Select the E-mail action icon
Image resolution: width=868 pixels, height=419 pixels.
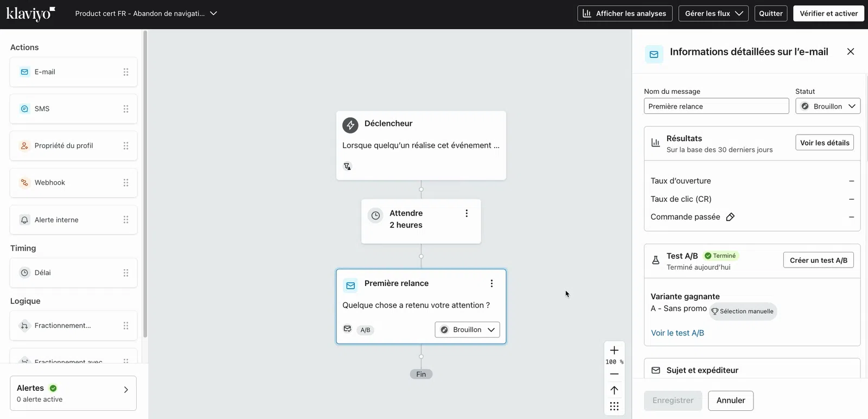click(24, 72)
